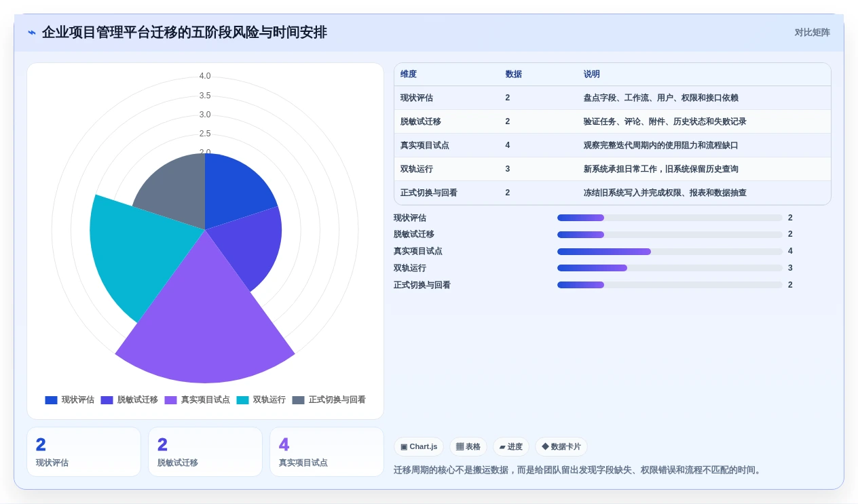Viewport: 858px width, 504px height.
Task: Click the 现状评估 data card
Action: click(83, 452)
